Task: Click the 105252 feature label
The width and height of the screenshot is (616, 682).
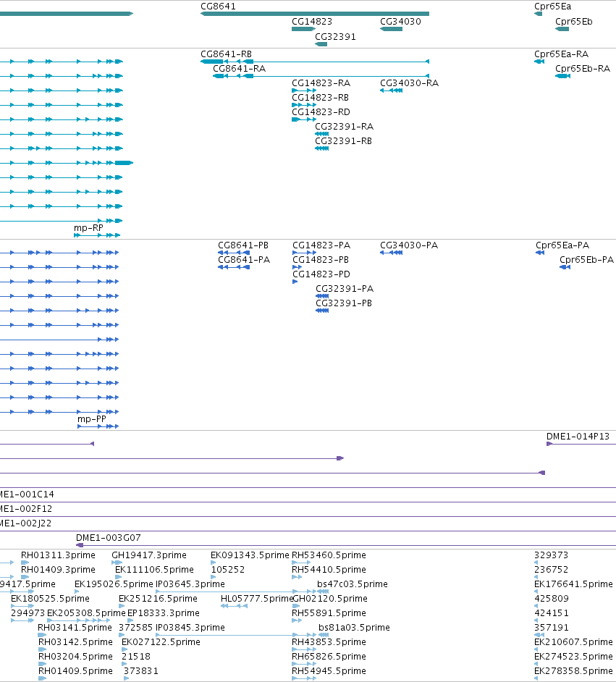Action: click(x=228, y=569)
